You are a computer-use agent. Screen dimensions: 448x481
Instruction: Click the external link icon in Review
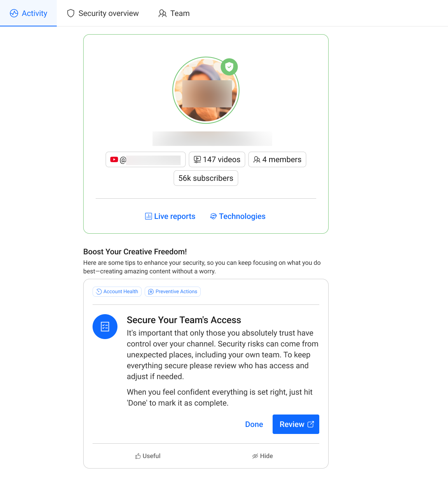coord(311,424)
